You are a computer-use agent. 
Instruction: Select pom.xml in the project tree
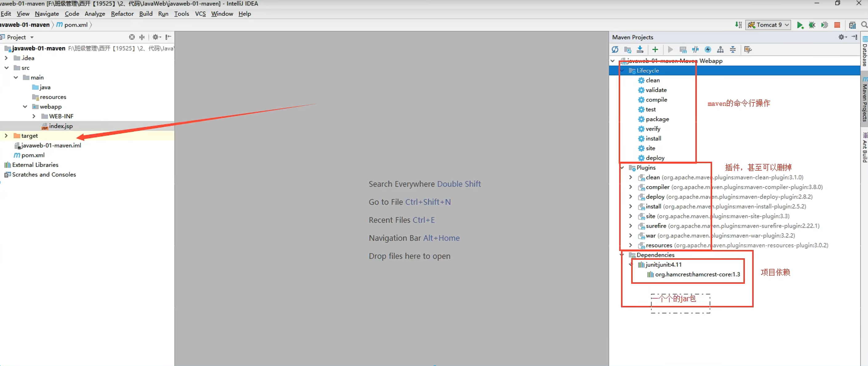tap(33, 155)
